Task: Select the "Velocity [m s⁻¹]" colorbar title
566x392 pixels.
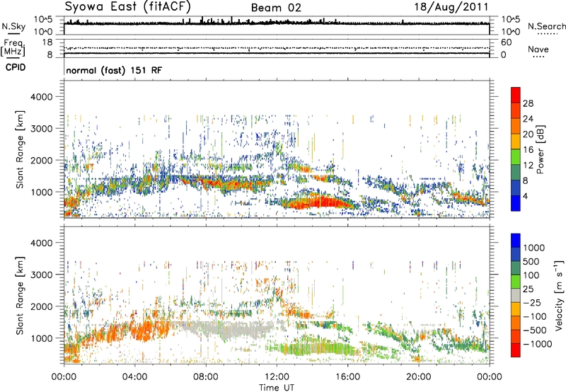Action: point(559,295)
